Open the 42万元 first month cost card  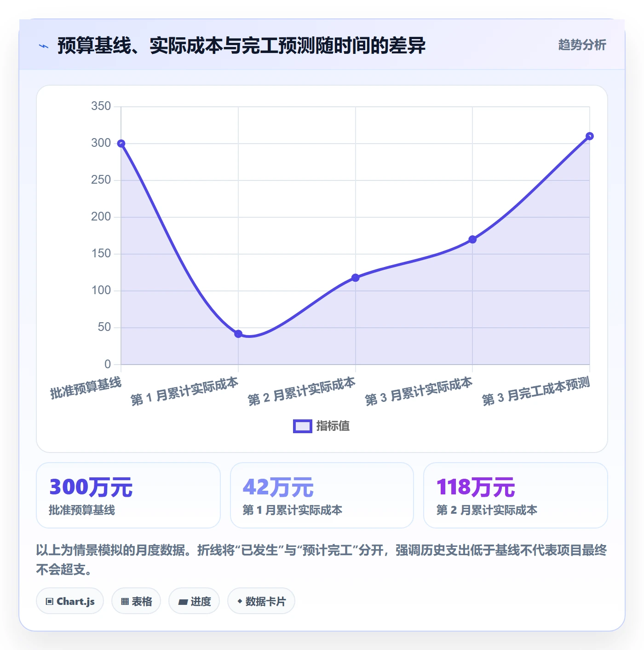[322, 495]
